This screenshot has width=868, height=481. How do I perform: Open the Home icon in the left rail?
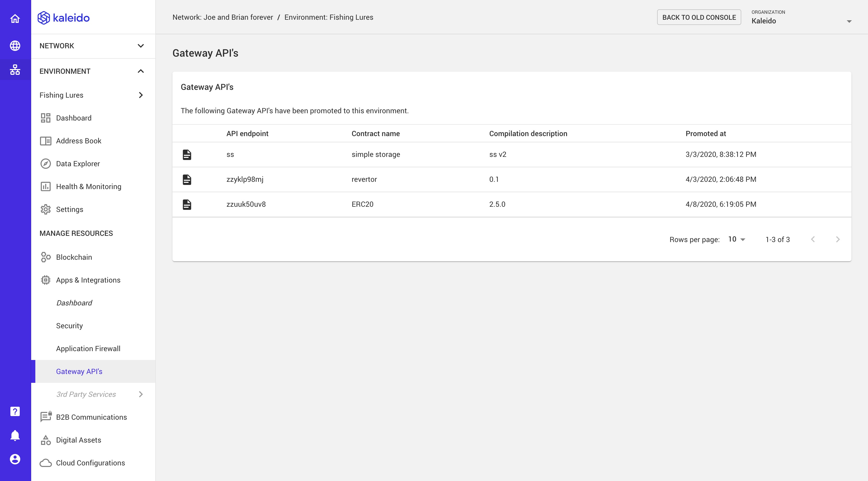pyautogui.click(x=15, y=19)
